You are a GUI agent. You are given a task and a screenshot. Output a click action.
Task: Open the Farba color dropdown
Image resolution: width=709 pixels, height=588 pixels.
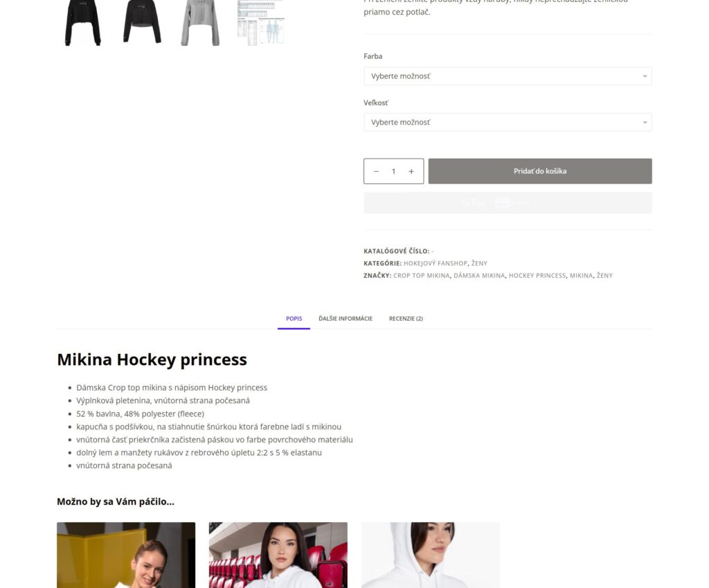(x=508, y=76)
